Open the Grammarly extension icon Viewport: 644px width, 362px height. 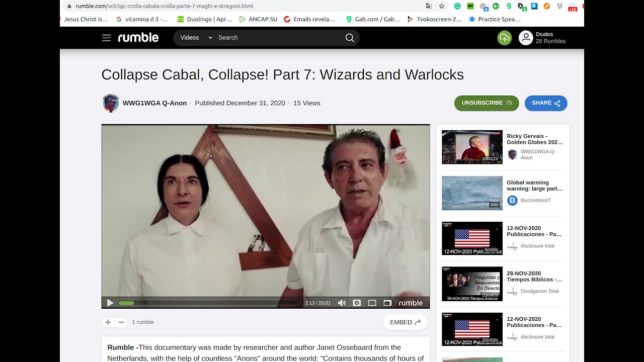[457, 6]
